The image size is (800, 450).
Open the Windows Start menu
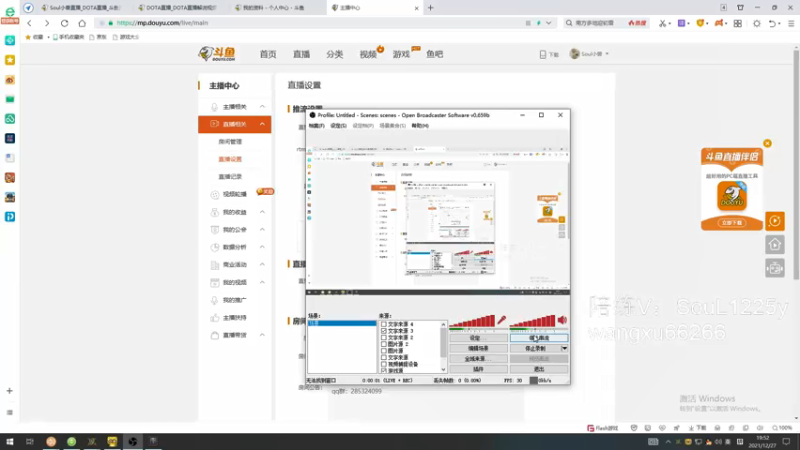coord(9,441)
